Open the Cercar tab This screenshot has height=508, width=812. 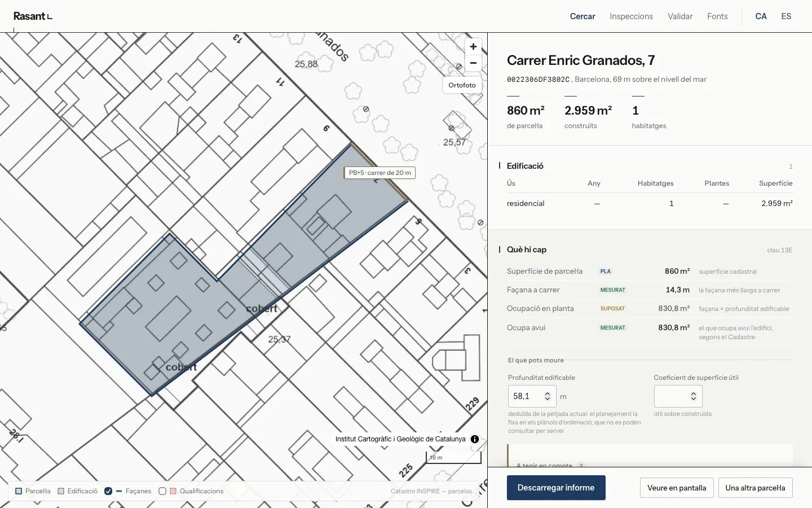pyautogui.click(x=582, y=16)
